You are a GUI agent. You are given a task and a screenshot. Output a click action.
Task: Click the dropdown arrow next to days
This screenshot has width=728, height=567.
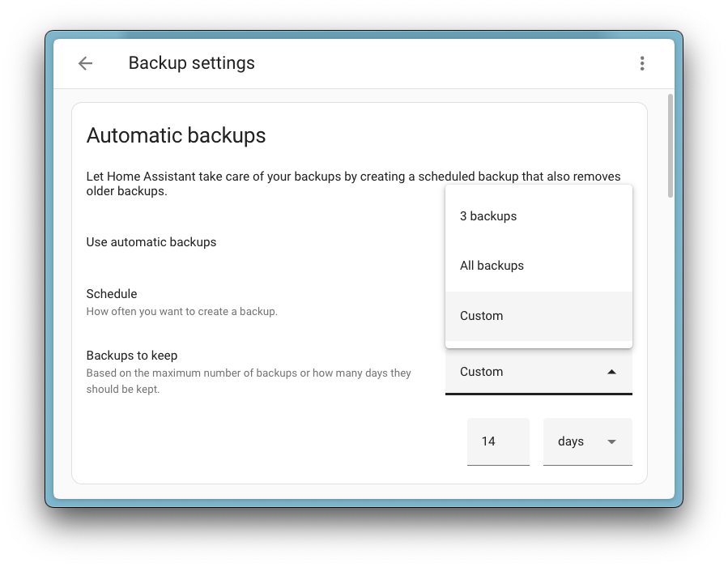click(613, 441)
